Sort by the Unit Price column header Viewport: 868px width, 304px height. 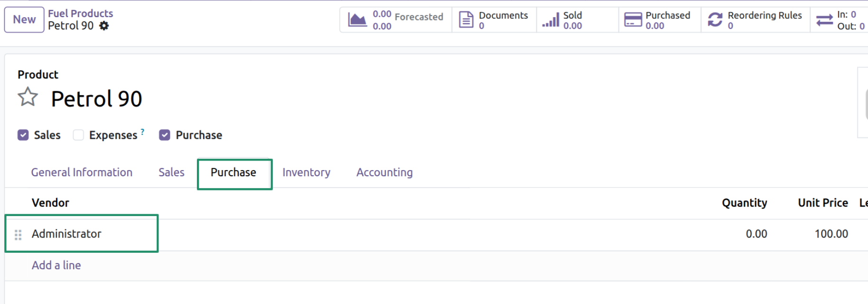(x=822, y=203)
